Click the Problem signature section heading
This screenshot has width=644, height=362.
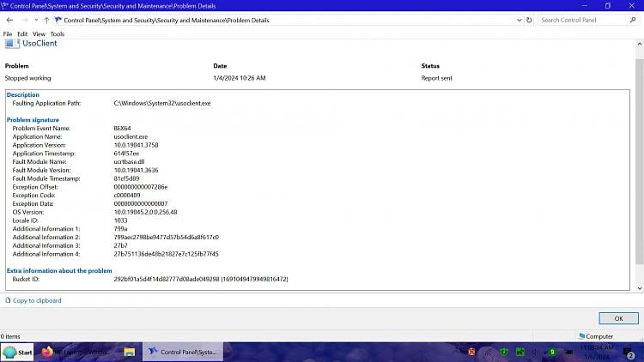pos(33,120)
